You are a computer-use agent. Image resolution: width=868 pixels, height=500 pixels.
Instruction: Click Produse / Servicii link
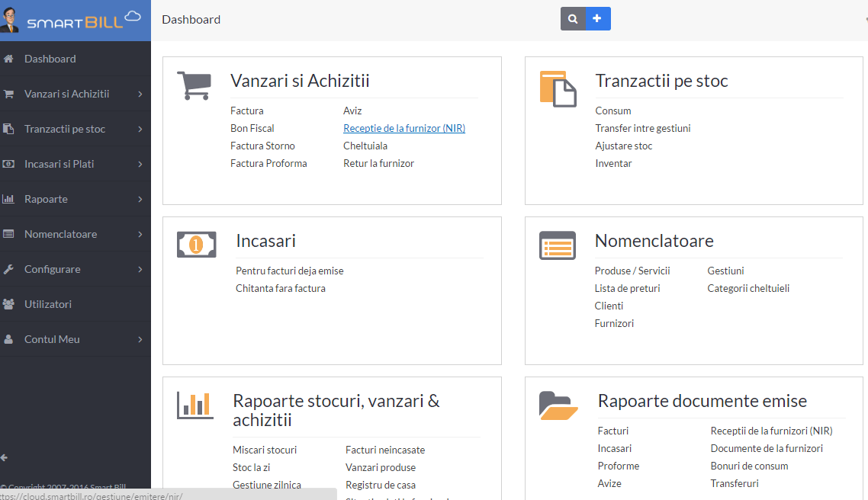pyautogui.click(x=632, y=271)
